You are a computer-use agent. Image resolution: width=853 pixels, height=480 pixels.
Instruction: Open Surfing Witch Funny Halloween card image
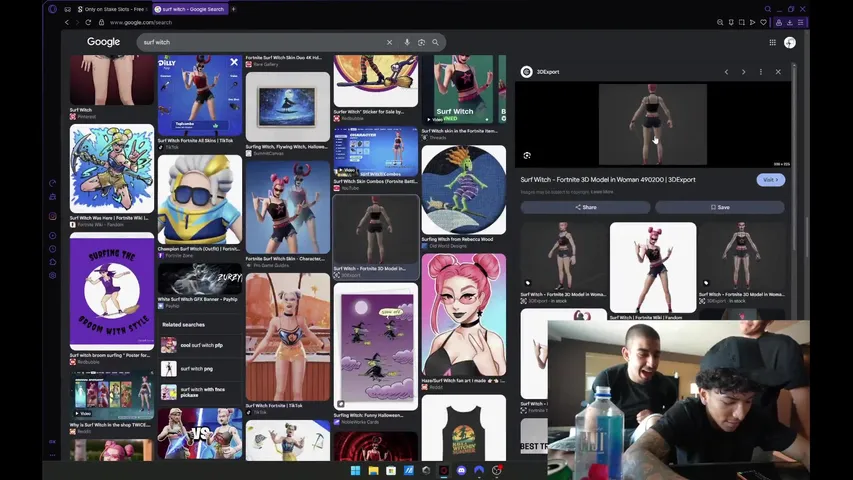pos(375,346)
